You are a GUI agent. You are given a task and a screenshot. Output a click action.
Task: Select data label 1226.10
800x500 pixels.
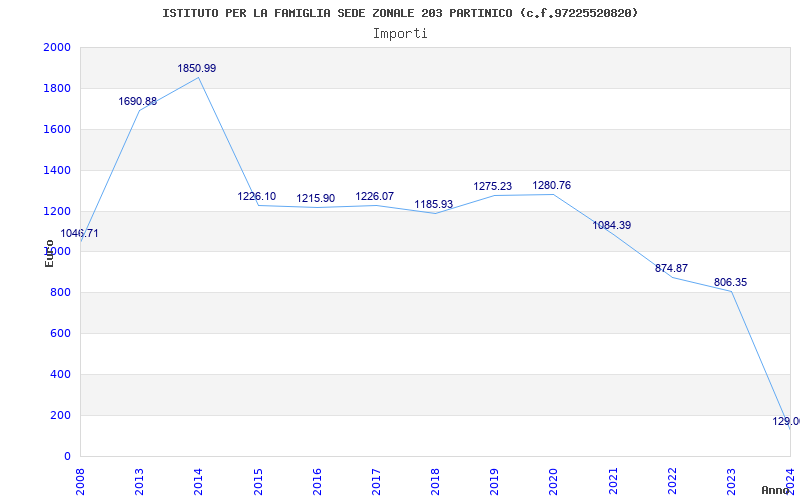coord(257,196)
